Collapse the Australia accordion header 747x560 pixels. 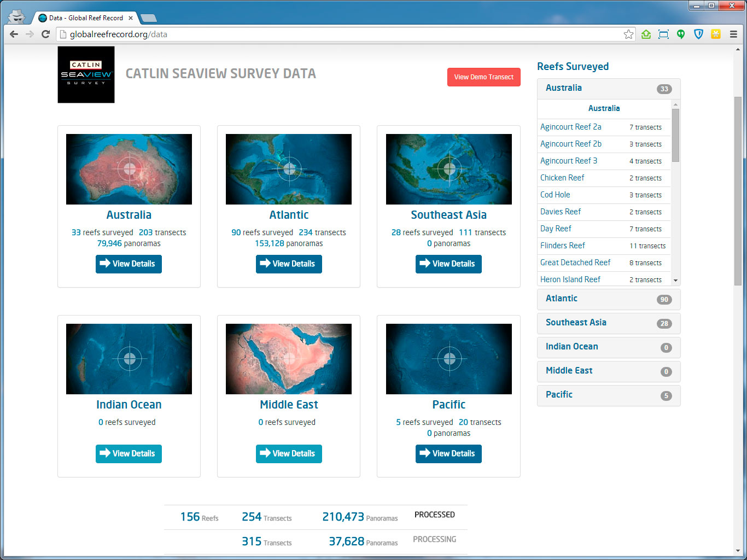tap(609, 89)
